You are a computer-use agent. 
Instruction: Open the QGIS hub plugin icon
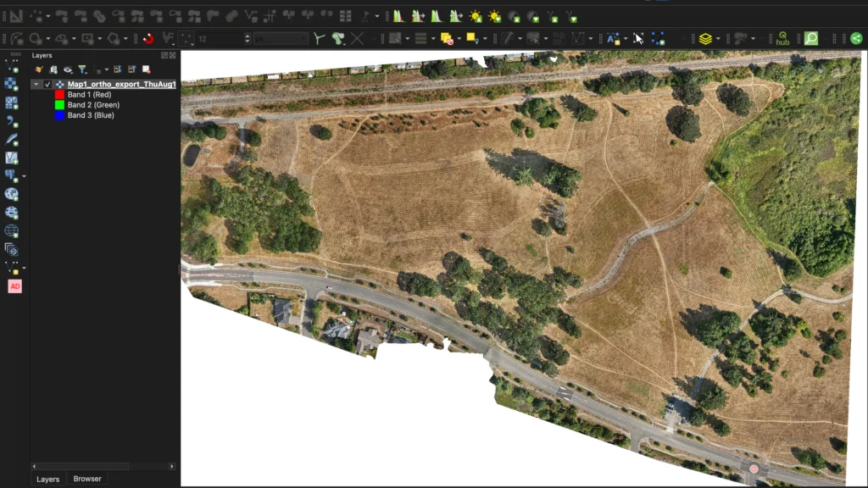[x=782, y=38]
